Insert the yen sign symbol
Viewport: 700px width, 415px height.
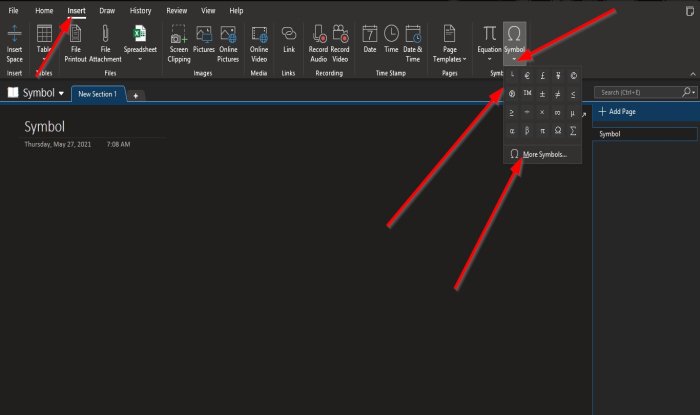558,76
